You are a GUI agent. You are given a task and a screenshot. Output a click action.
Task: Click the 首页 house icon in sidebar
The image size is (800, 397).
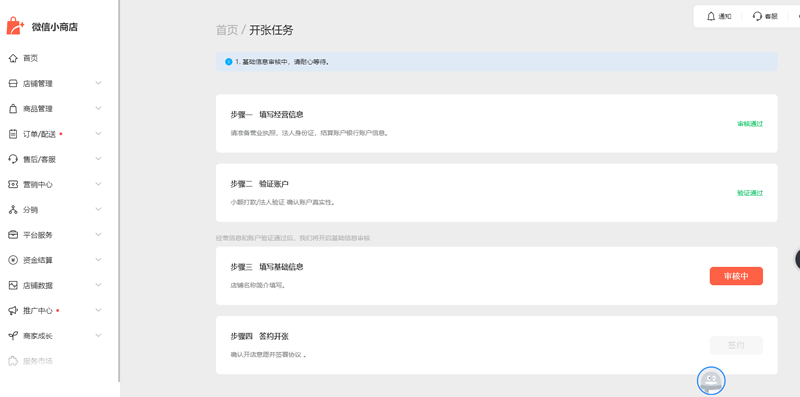[x=13, y=58]
